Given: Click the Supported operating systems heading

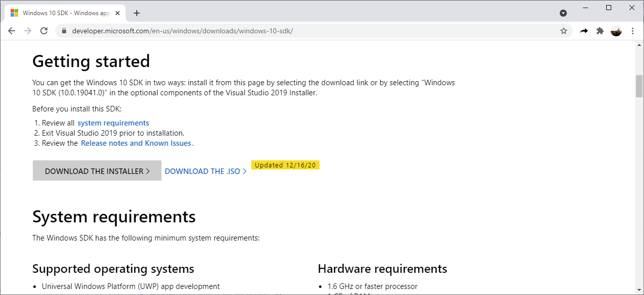Looking at the screenshot, I should click(x=113, y=269).
